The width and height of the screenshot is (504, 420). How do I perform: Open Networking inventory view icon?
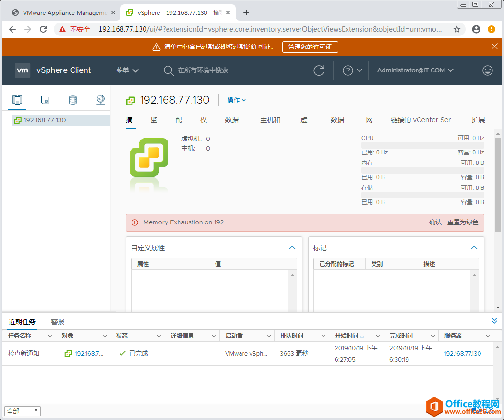pos(101,100)
